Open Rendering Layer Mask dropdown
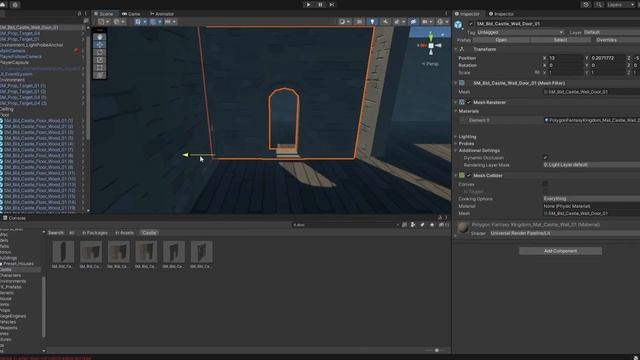 [591, 165]
